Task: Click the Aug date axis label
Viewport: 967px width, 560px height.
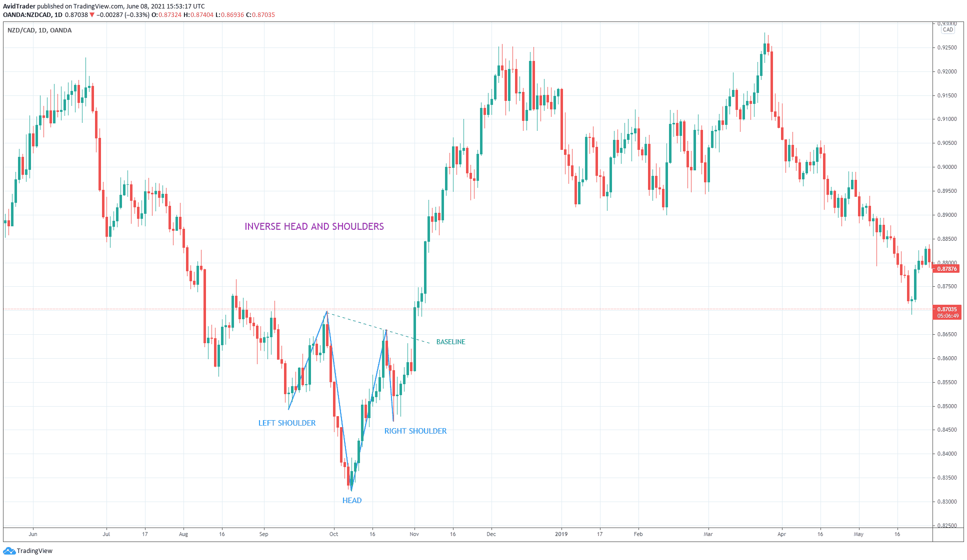Action: point(183,534)
